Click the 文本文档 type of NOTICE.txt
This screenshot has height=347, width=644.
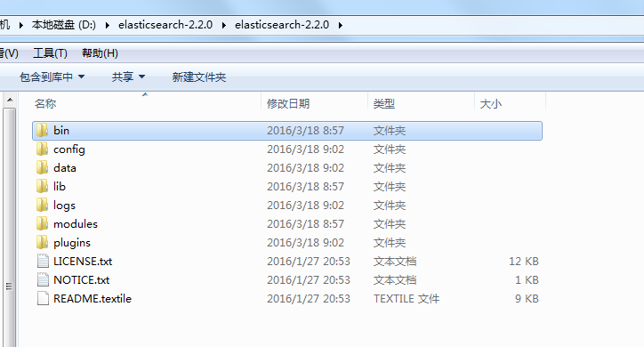click(395, 280)
